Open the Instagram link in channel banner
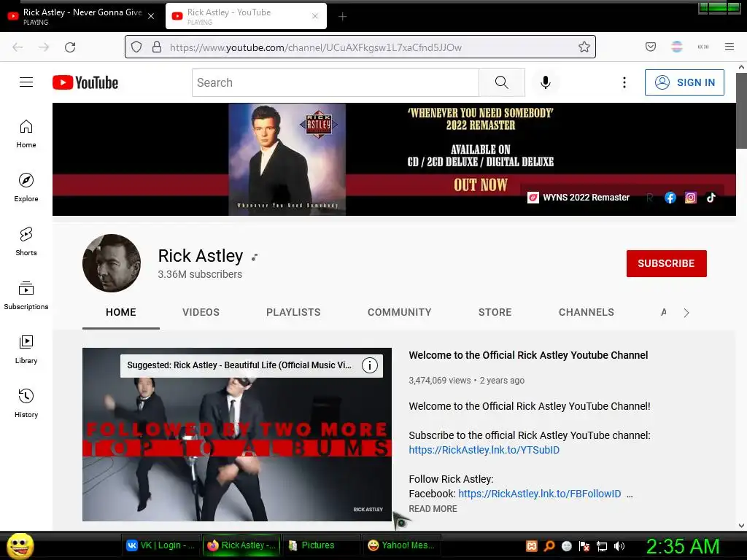 click(x=691, y=198)
